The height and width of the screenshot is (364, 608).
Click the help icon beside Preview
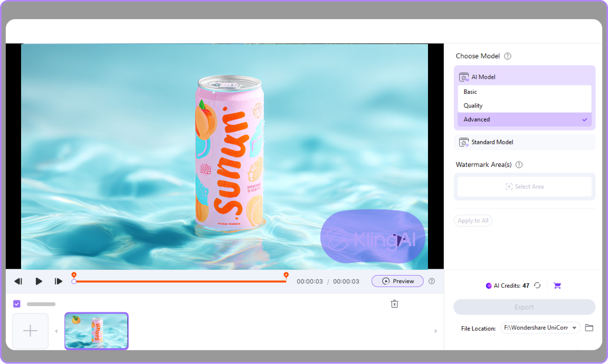pyautogui.click(x=431, y=281)
